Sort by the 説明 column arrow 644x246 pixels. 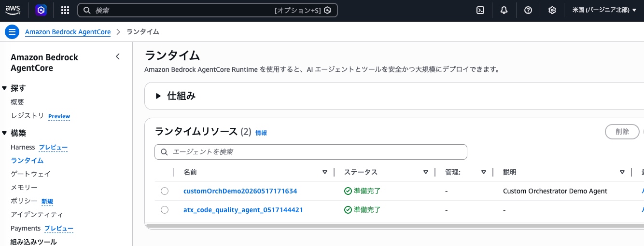coord(622,172)
